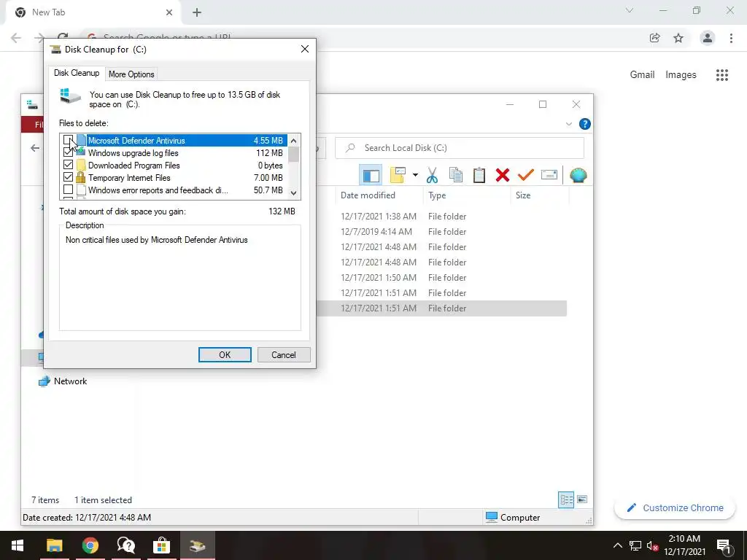Click the share page icon in Chrome
This screenshot has width=747, height=560.
pos(654,38)
